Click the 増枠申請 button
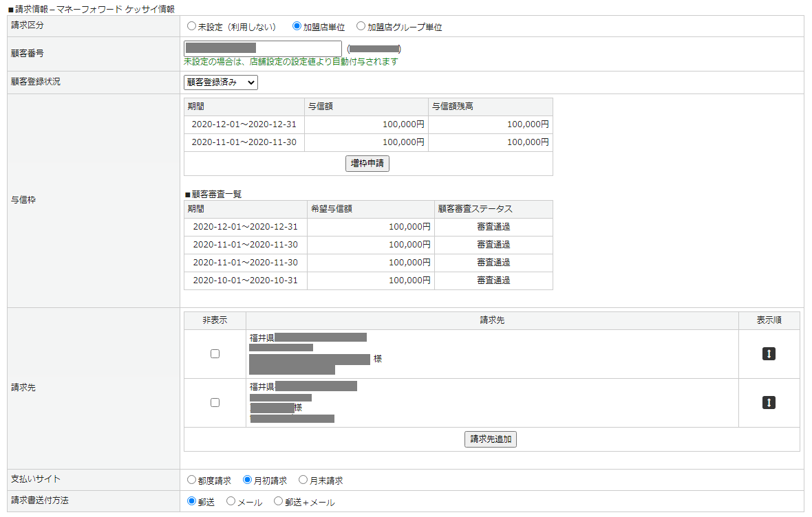 367,164
